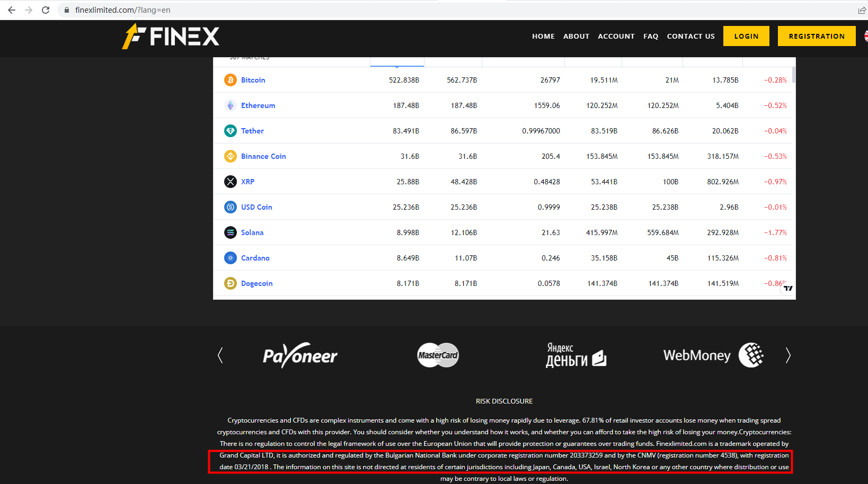Advance the payment logos carousel with right arrow
The width and height of the screenshot is (868, 484).
788,355
